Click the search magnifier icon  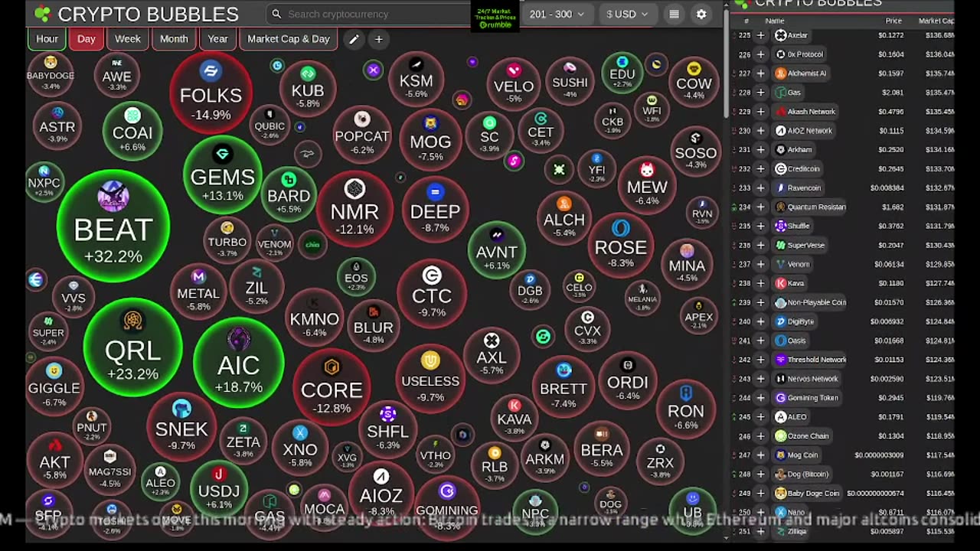point(276,14)
